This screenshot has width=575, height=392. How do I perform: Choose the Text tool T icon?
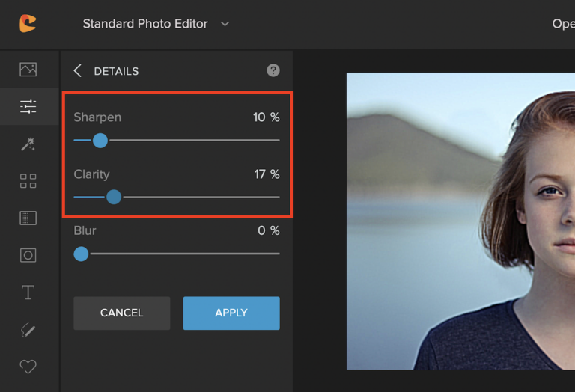tap(28, 293)
